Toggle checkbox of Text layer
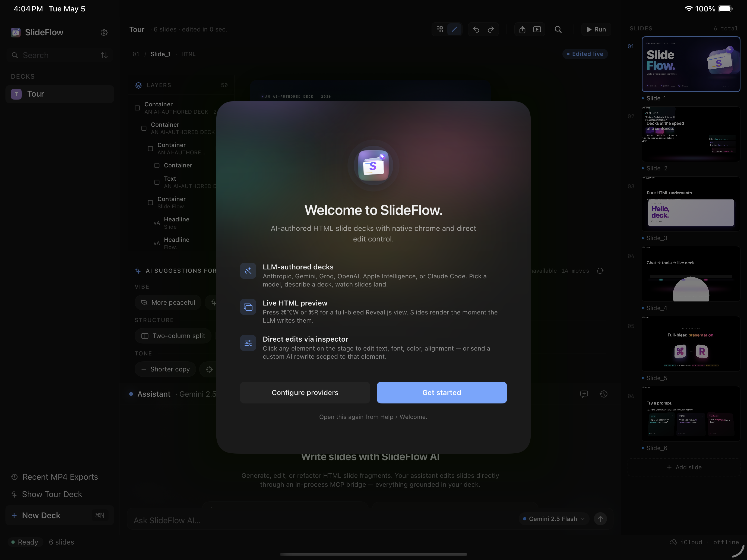Viewport: 747px width, 560px height. [x=157, y=182]
